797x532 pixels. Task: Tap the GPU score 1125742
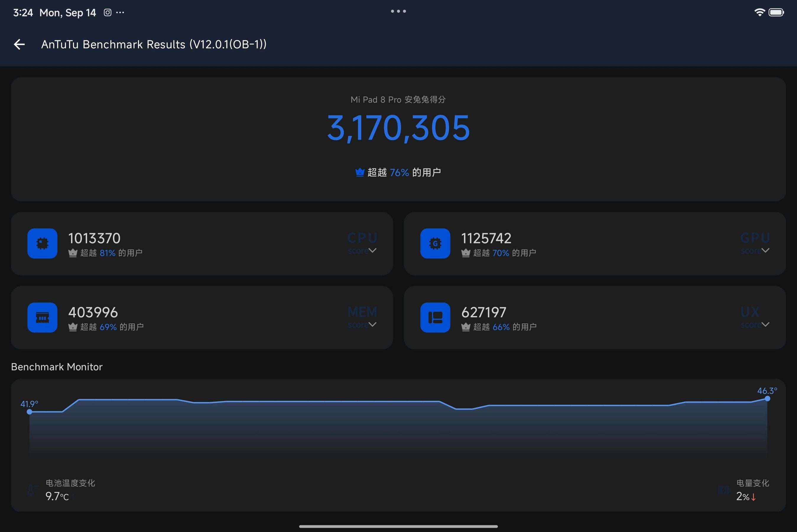[x=486, y=238]
